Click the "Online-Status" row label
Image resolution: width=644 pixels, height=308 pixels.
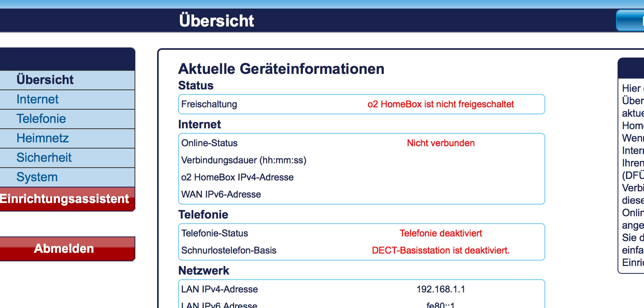[x=209, y=143]
